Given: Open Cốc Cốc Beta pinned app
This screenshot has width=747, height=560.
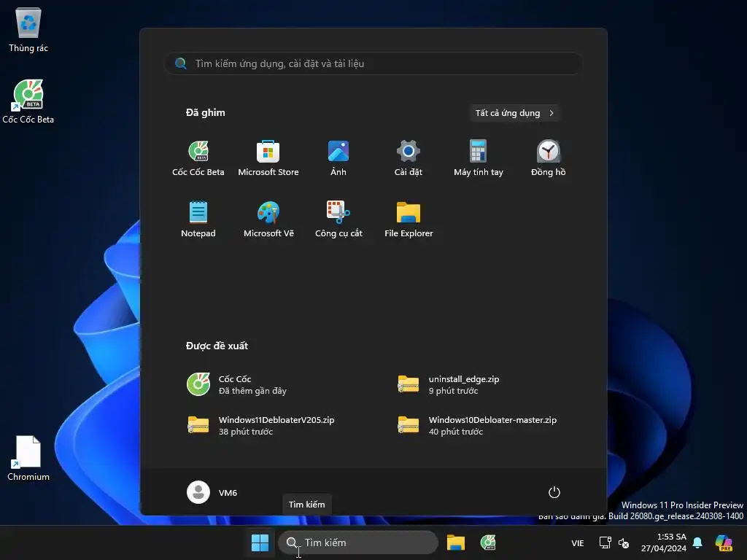Looking at the screenshot, I should (198, 158).
